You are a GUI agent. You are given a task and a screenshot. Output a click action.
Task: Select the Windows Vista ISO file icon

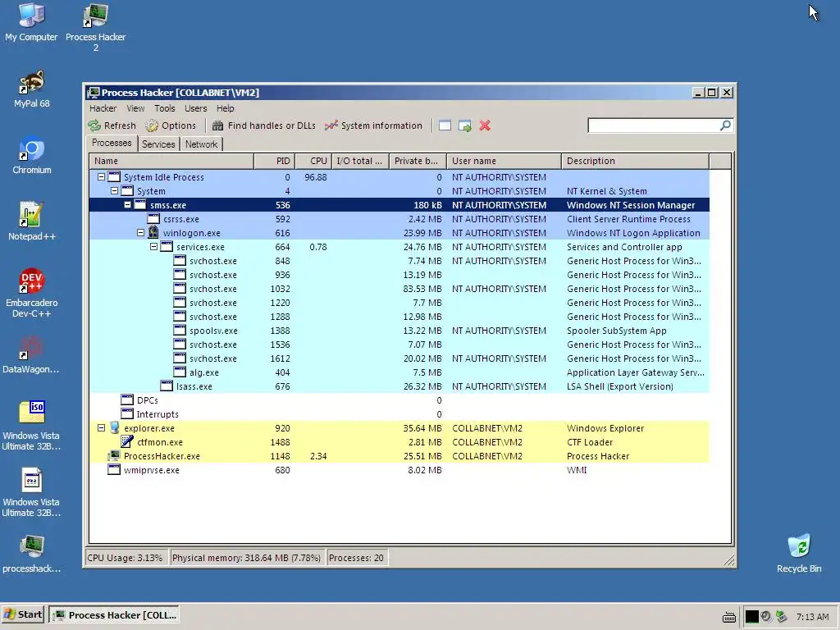31,426
